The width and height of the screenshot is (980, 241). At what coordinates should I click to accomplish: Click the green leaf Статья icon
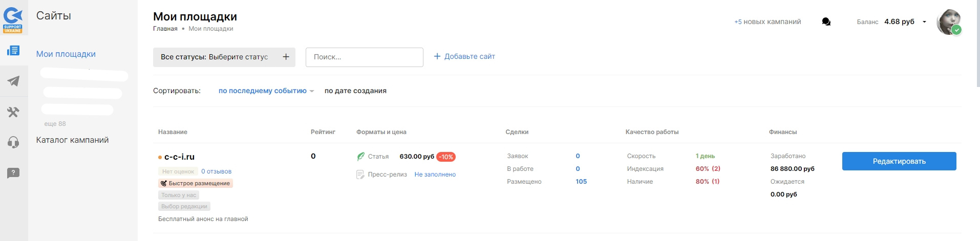click(361, 157)
